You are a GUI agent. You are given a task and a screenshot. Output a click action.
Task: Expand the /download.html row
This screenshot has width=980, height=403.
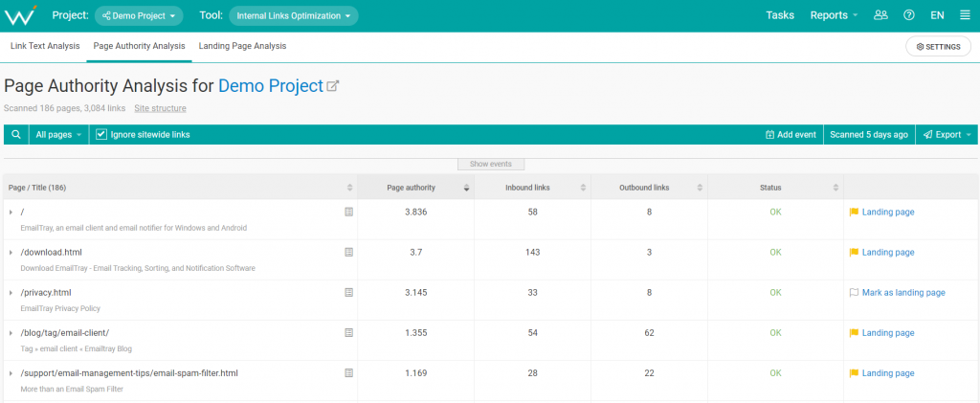coord(11,253)
